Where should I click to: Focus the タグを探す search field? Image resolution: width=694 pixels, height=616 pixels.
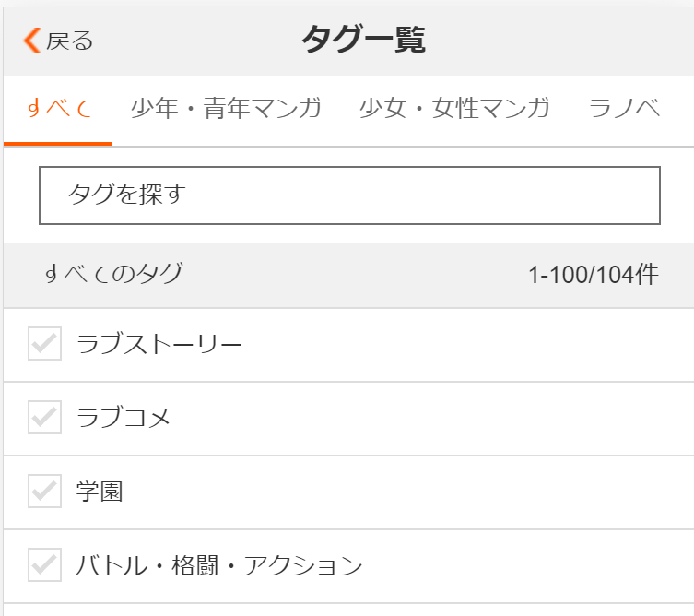349,195
